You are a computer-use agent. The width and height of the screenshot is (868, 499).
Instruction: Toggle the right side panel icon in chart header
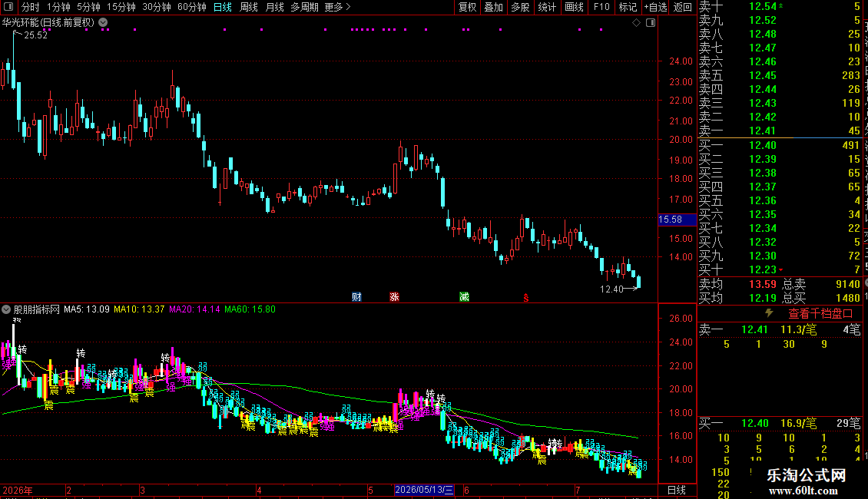pyautogui.click(x=651, y=23)
